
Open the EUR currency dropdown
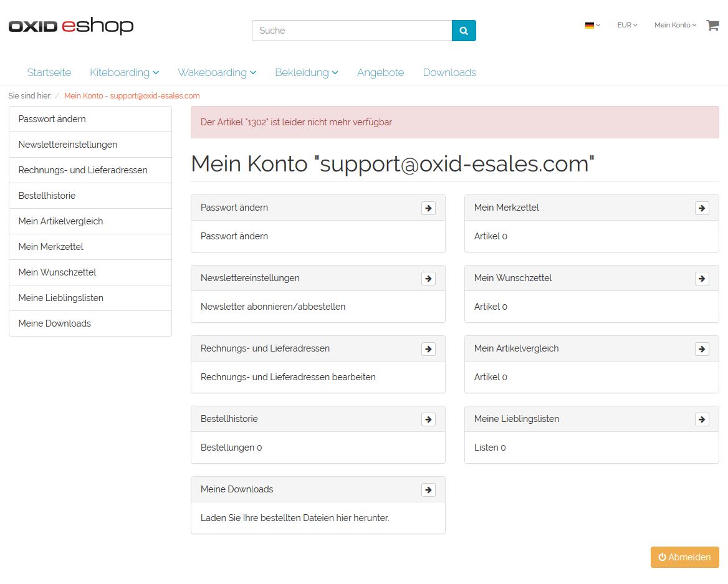coord(627,26)
